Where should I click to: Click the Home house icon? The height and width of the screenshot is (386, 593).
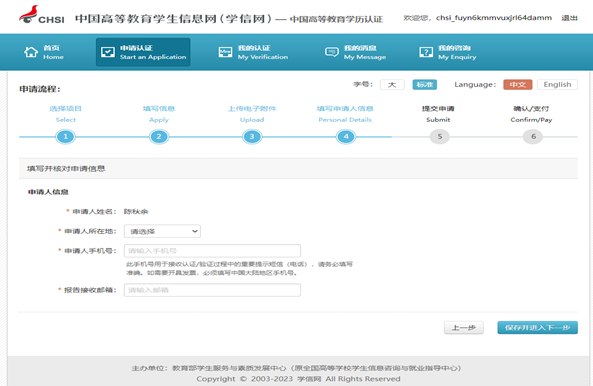[31, 52]
